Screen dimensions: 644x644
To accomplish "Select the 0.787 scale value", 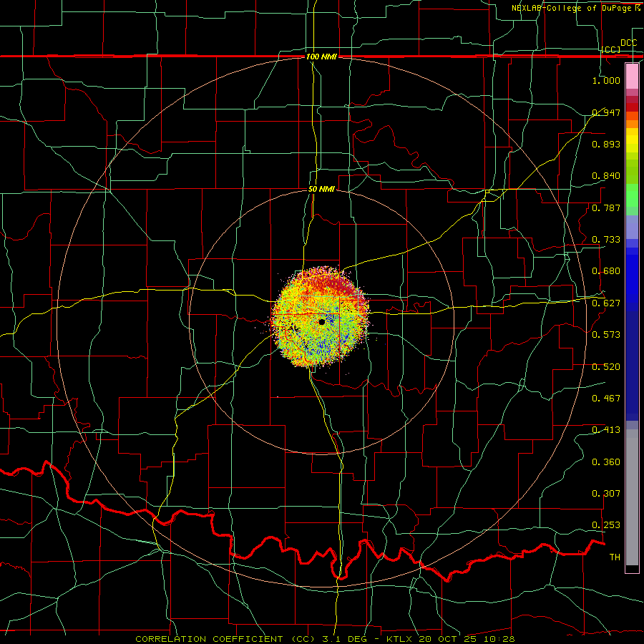I will (x=606, y=208).
